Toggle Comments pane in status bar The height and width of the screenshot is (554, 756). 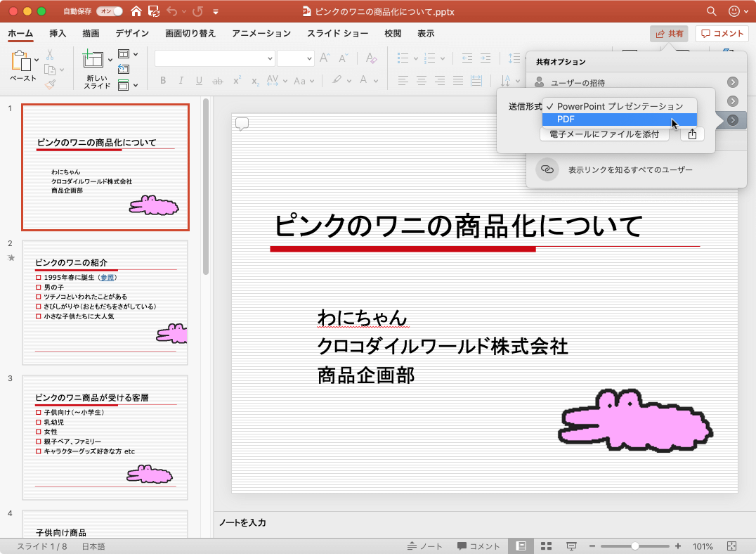pos(478,546)
